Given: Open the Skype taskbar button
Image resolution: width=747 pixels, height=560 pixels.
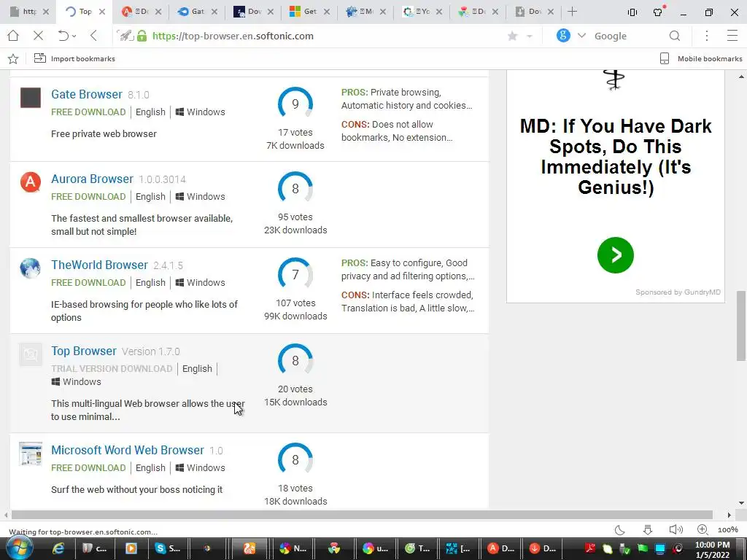Looking at the screenshot, I should [167, 548].
